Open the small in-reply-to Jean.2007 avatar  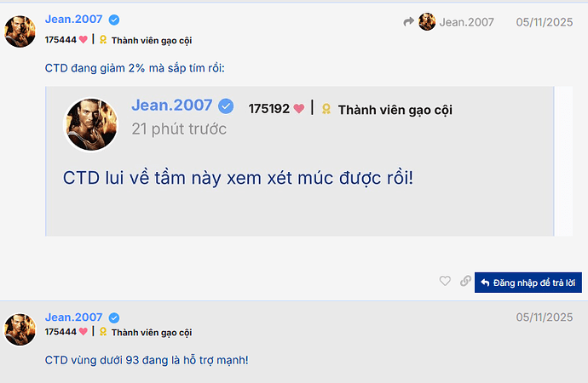point(427,21)
